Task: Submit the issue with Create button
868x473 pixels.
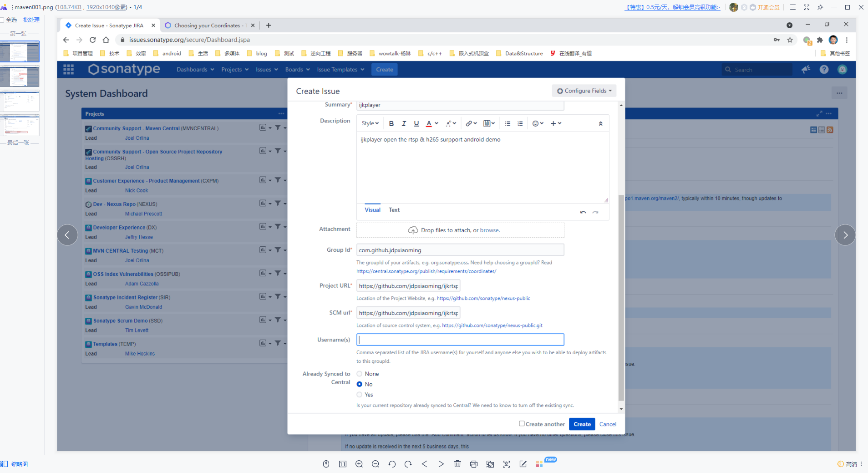Action: tap(582, 424)
